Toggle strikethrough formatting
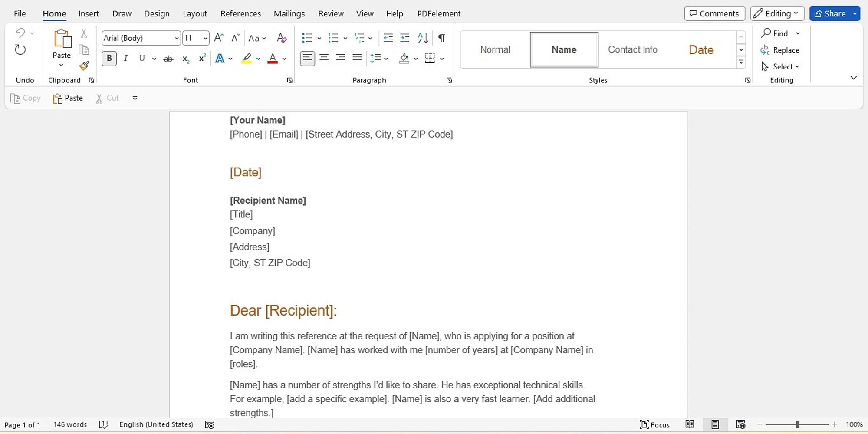 168,59
